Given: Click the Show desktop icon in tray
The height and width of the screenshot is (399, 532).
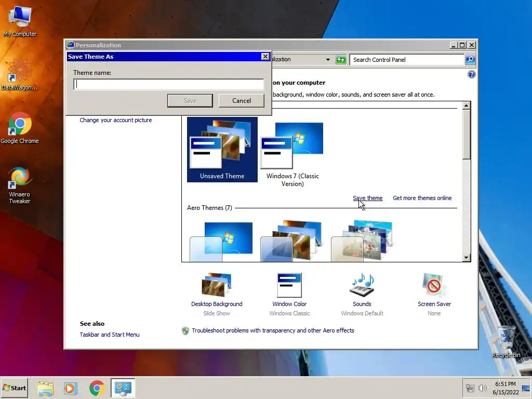Looking at the screenshot, I should 526,388.
